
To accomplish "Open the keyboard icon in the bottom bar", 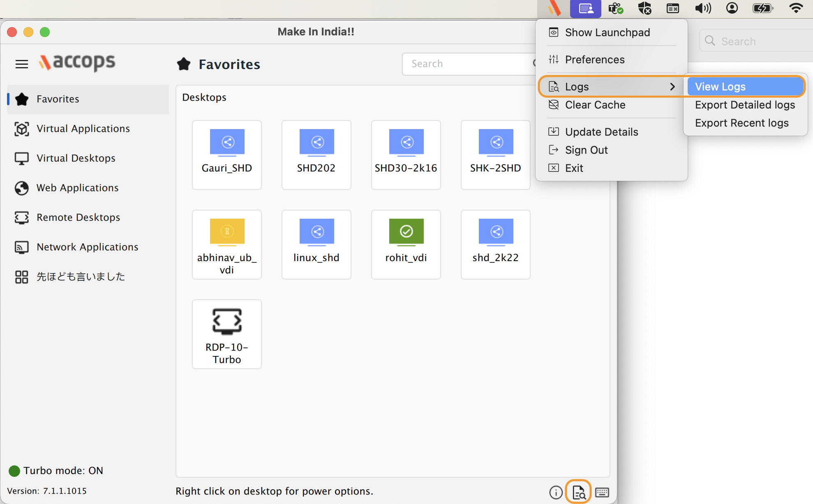I will (x=602, y=492).
